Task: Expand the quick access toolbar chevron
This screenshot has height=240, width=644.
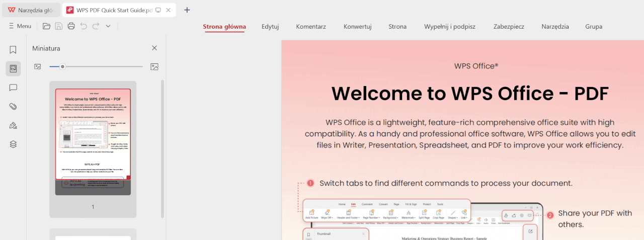Action: [x=108, y=26]
